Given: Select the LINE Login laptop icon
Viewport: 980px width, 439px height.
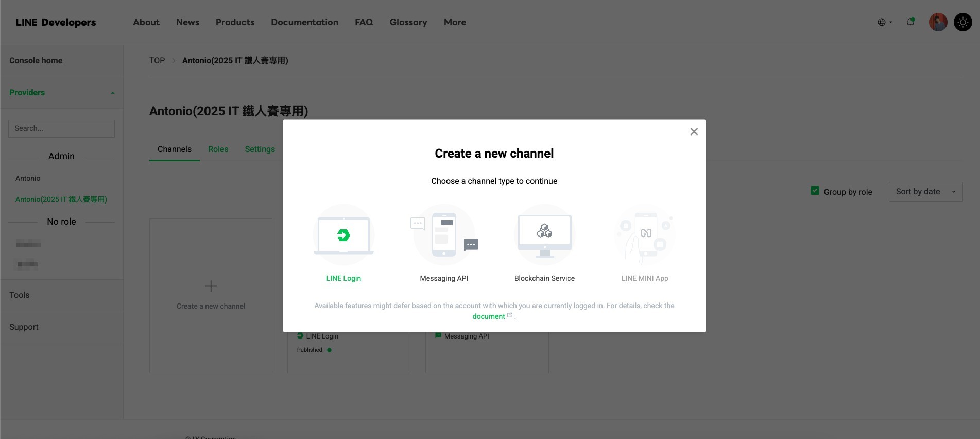Looking at the screenshot, I should coord(343,235).
